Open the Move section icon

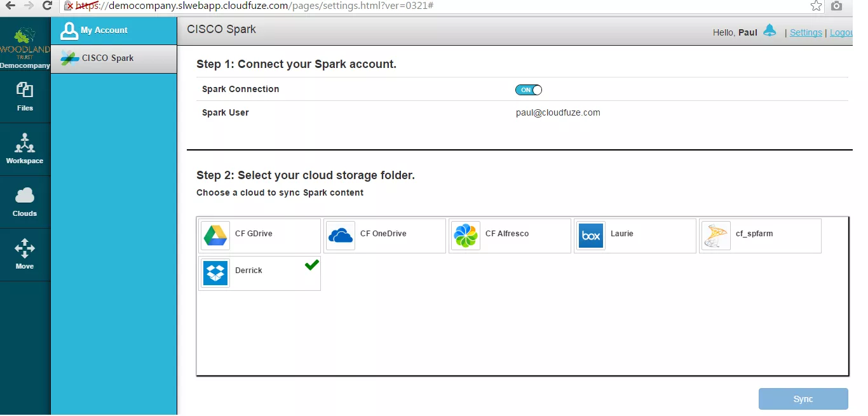coord(25,248)
